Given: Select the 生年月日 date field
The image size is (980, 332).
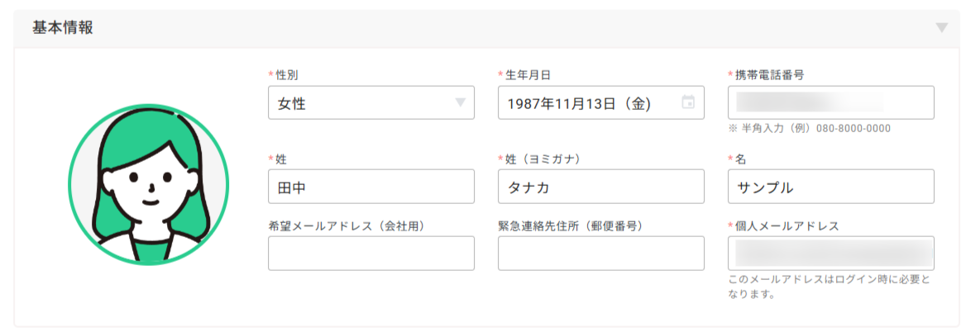Looking at the screenshot, I should pos(600,102).
